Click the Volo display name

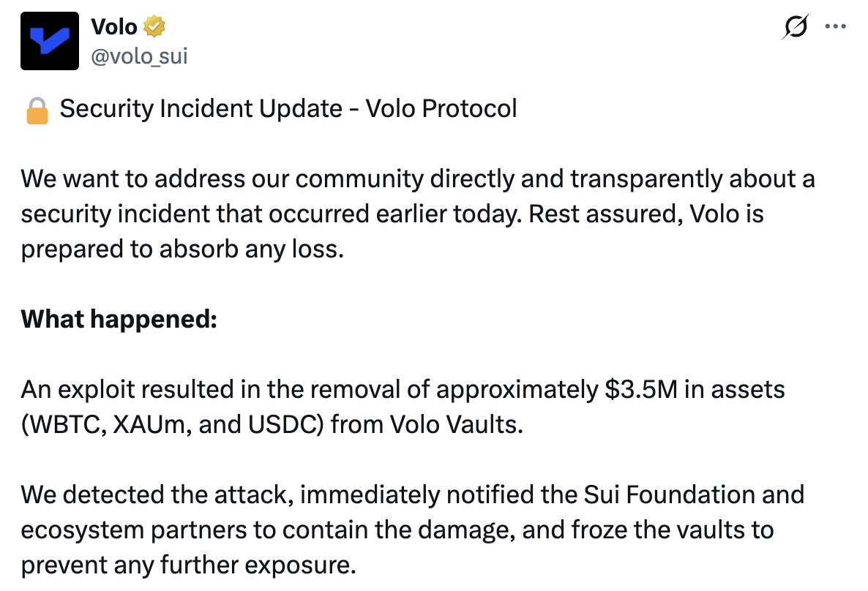(x=113, y=27)
